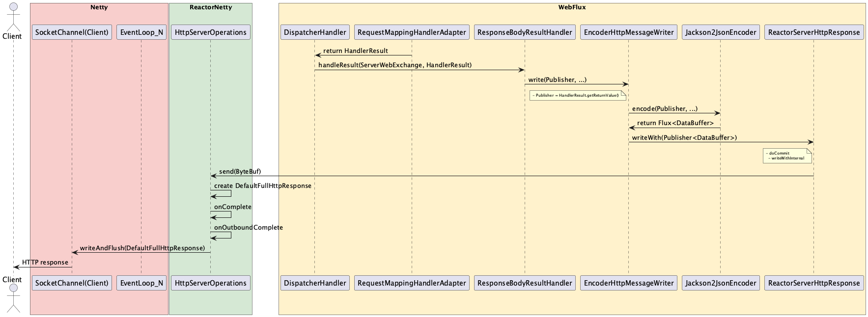Click the Client actor stick figure at top

[13, 16]
